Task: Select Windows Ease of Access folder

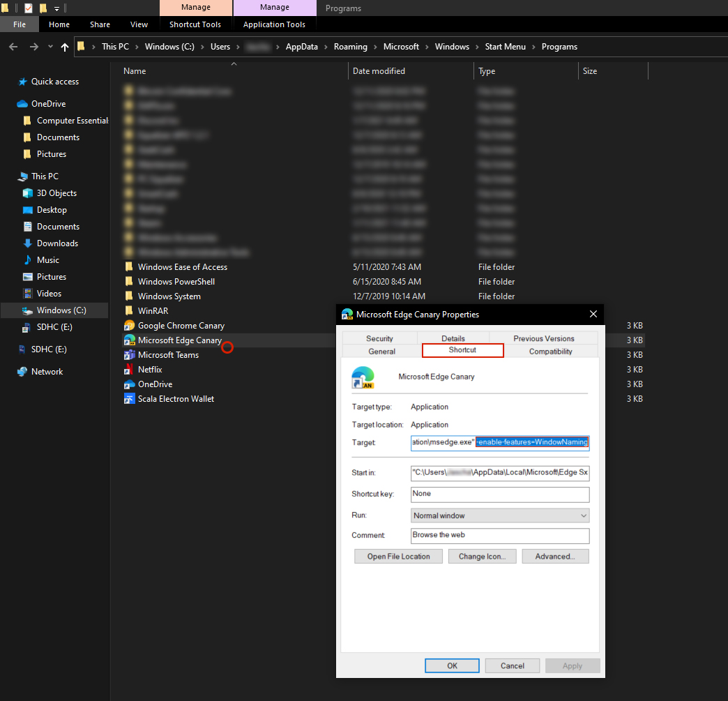Action: tap(183, 267)
